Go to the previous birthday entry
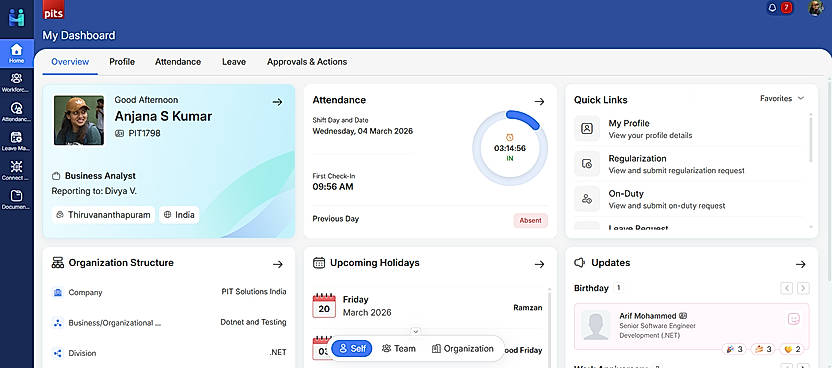832x368 pixels. [787, 288]
